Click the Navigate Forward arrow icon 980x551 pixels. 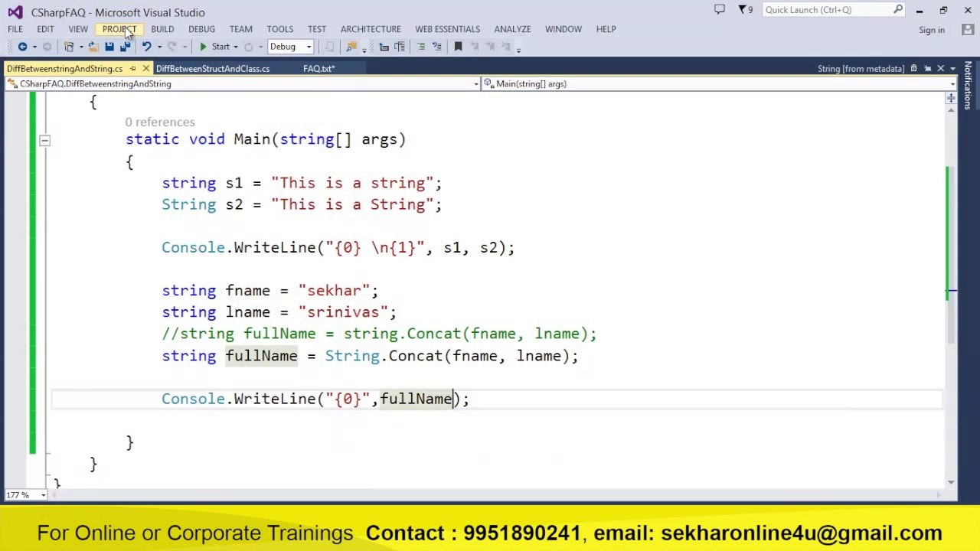click(47, 47)
